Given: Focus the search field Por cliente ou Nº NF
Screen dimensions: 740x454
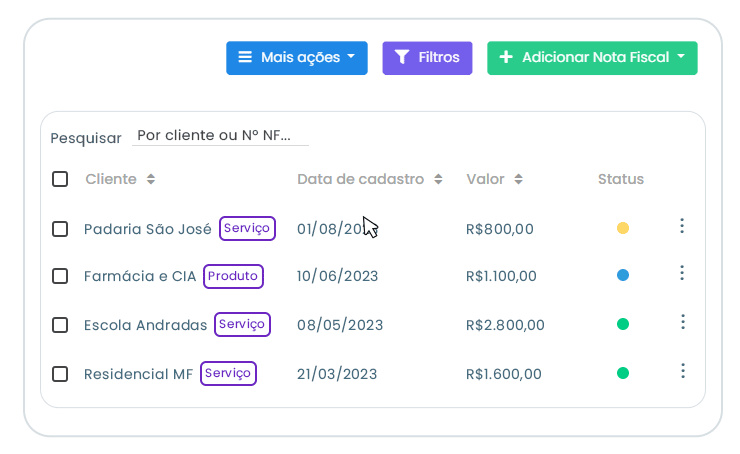Looking at the screenshot, I should (220, 136).
